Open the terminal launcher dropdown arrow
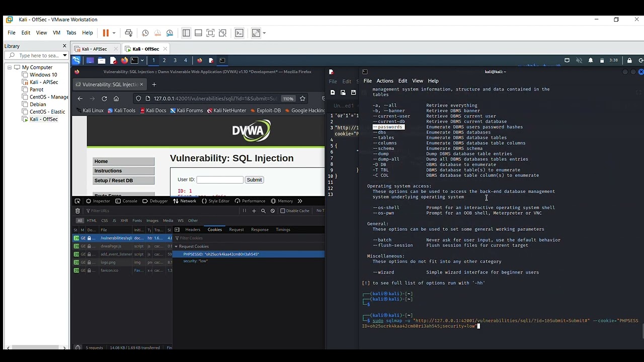The width and height of the screenshot is (644, 362). point(142,60)
